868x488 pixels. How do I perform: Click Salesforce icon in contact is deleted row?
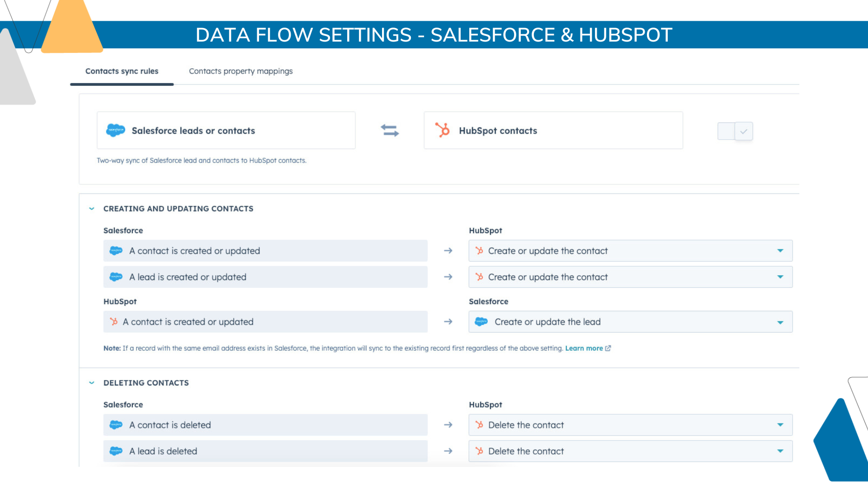tap(116, 425)
